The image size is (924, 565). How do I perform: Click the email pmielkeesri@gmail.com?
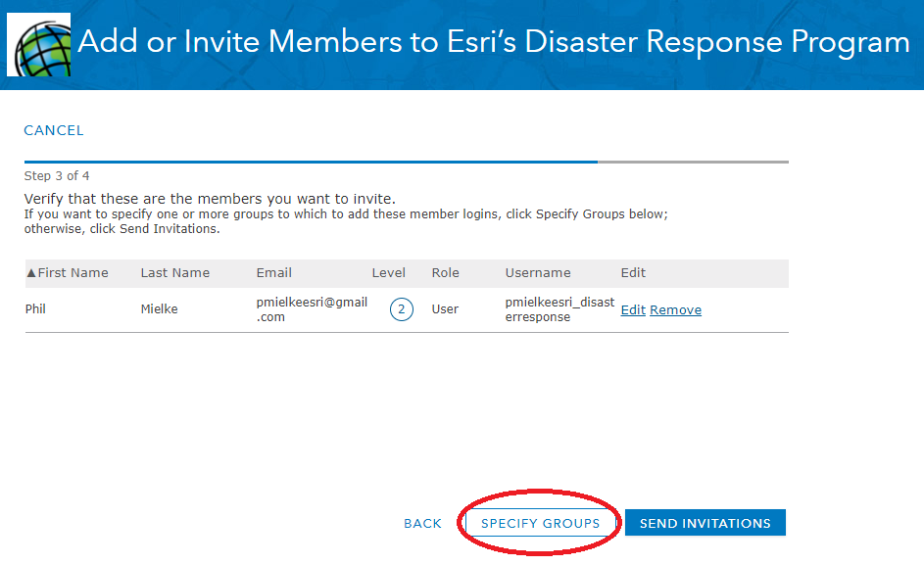[312, 309]
